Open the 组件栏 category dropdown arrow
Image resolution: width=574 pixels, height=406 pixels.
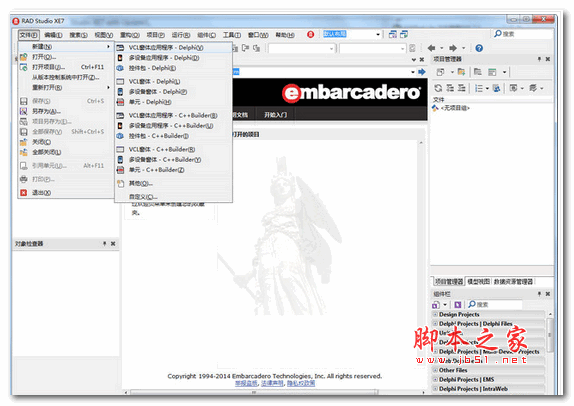coord(445,305)
